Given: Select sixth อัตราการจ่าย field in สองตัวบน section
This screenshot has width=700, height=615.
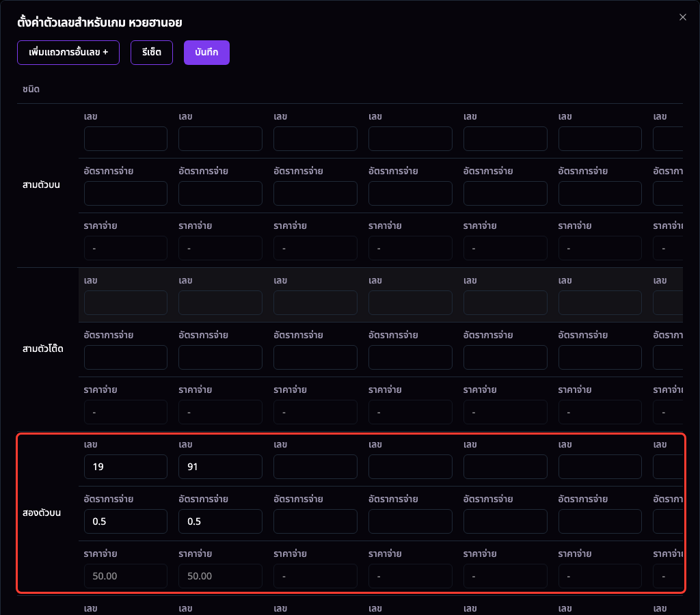Looking at the screenshot, I should [x=600, y=521].
